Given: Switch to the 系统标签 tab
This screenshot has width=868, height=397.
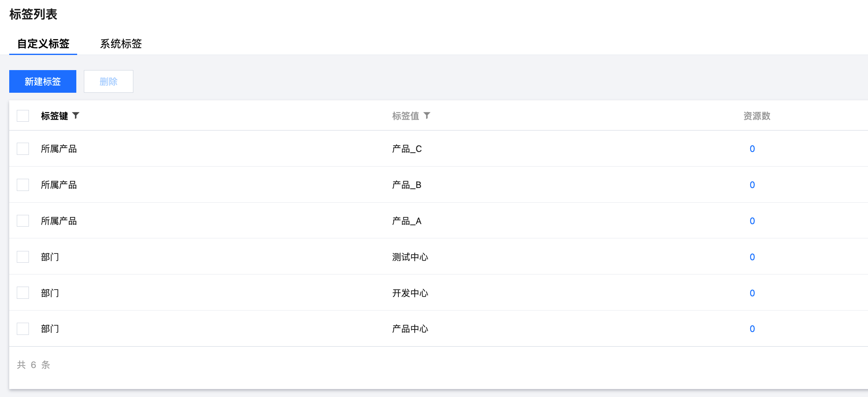Looking at the screenshot, I should [x=121, y=44].
